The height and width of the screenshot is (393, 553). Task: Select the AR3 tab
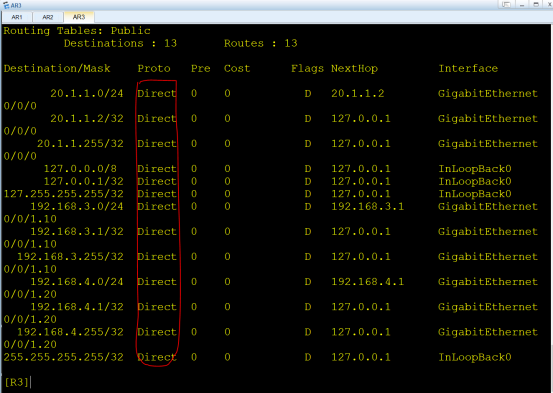click(79, 17)
